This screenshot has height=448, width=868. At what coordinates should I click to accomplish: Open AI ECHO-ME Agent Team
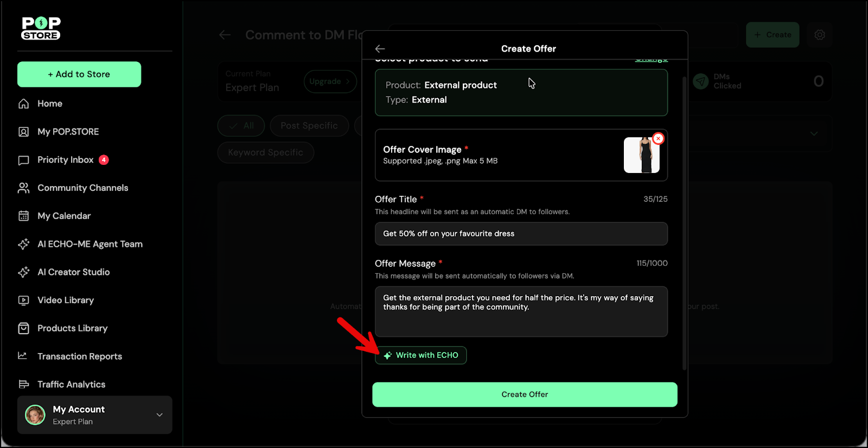90,244
